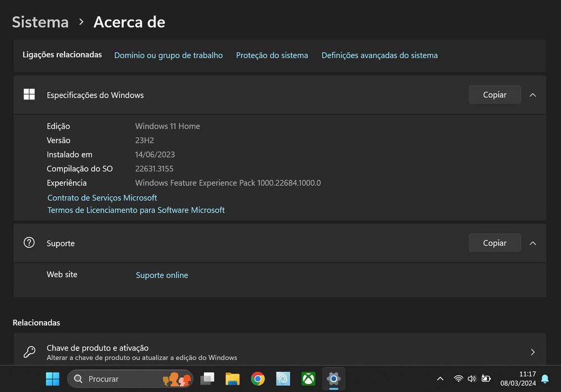Launch File Explorer from the taskbar
The image size is (561, 392).
pos(233,379)
